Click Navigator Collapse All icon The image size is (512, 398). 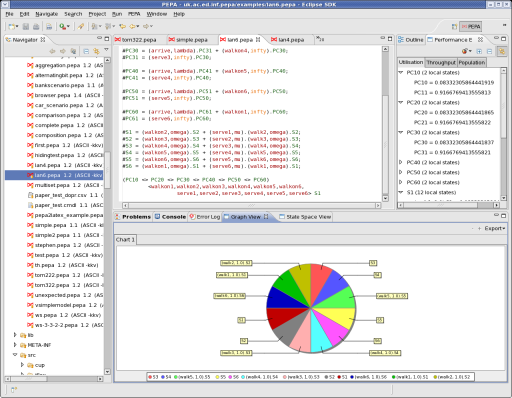pyautogui.click(x=86, y=51)
